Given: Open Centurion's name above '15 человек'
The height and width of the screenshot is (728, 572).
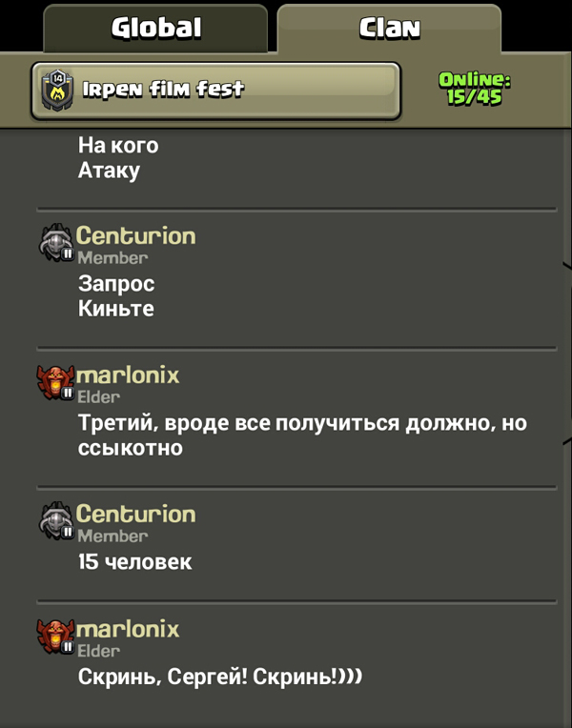Looking at the screenshot, I should point(135,514).
